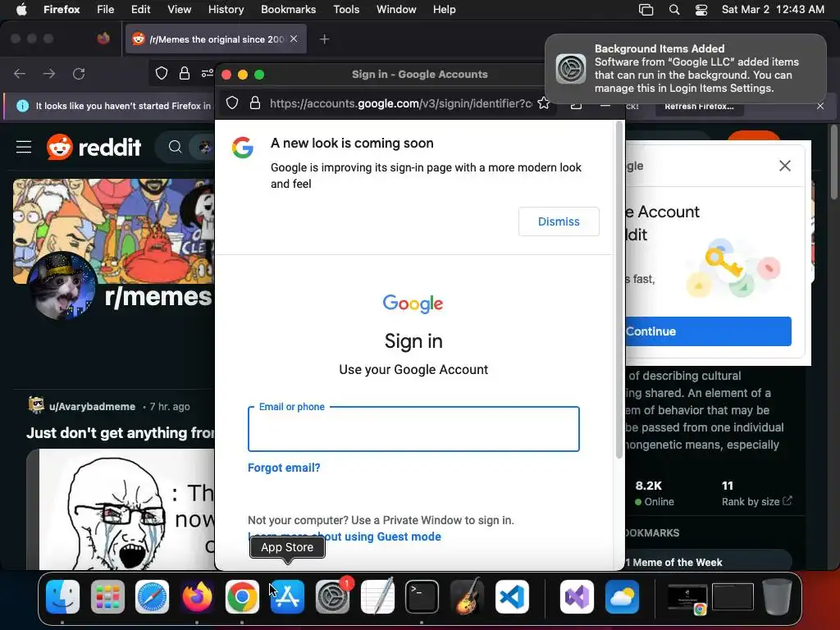Open Google Chrome from the dock
The height and width of the screenshot is (630, 840).
pyautogui.click(x=242, y=596)
